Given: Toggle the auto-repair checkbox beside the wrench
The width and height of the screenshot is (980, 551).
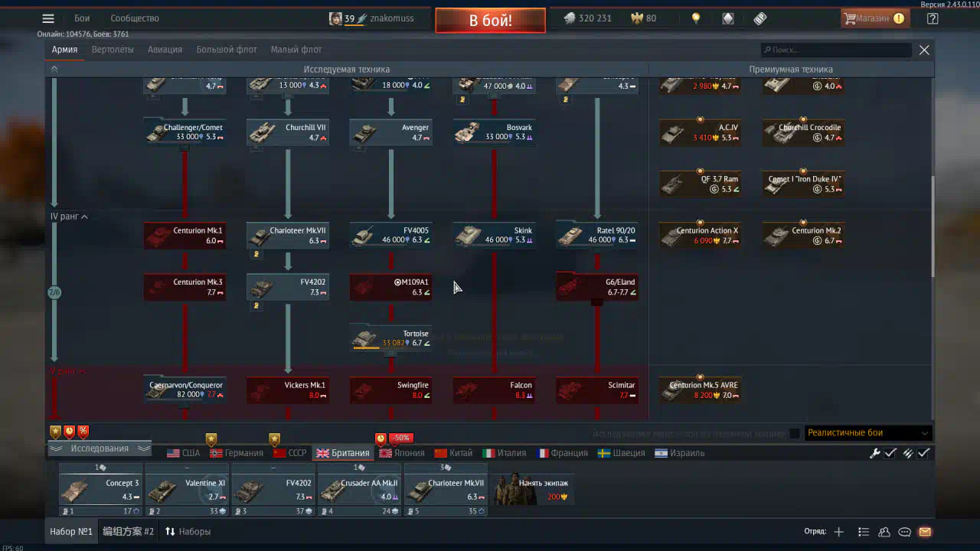Looking at the screenshot, I should [890, 453].
